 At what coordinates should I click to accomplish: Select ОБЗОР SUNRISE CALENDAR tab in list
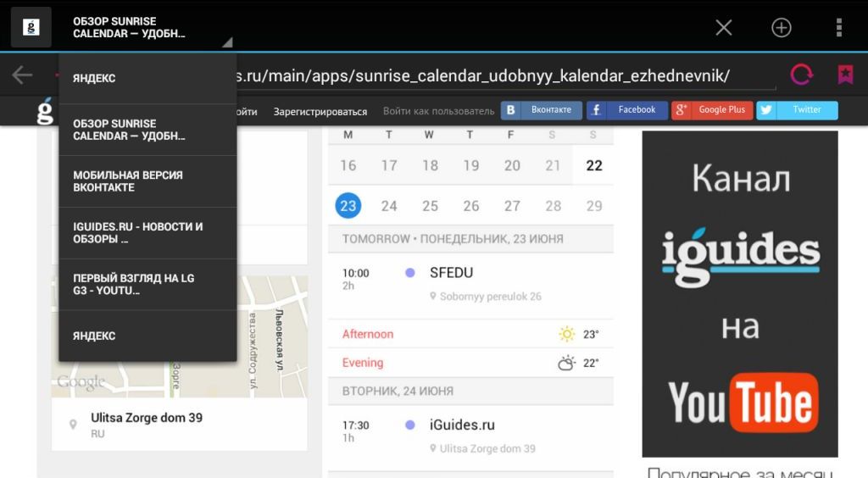[147, 130]
